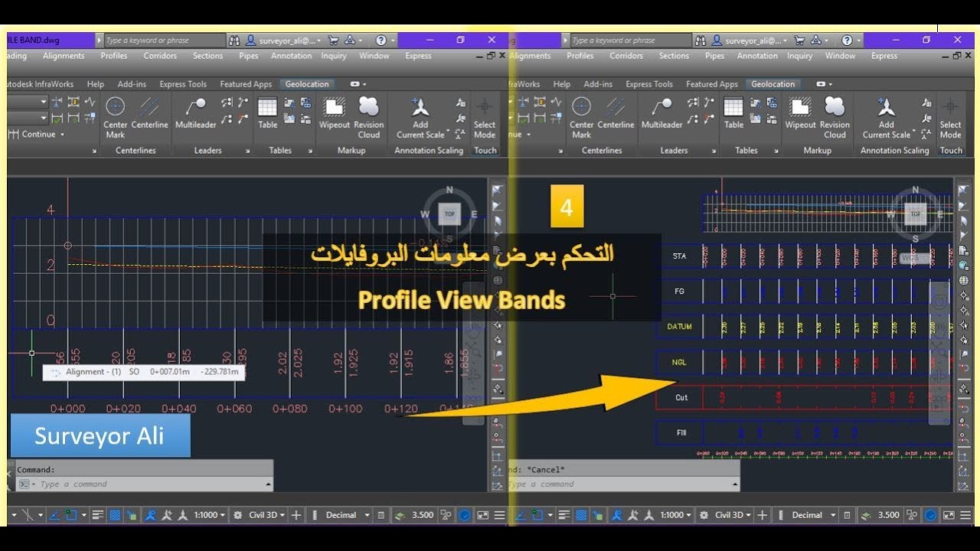Open Sections menu in right window
980x551 pixels.
[674, 56]
